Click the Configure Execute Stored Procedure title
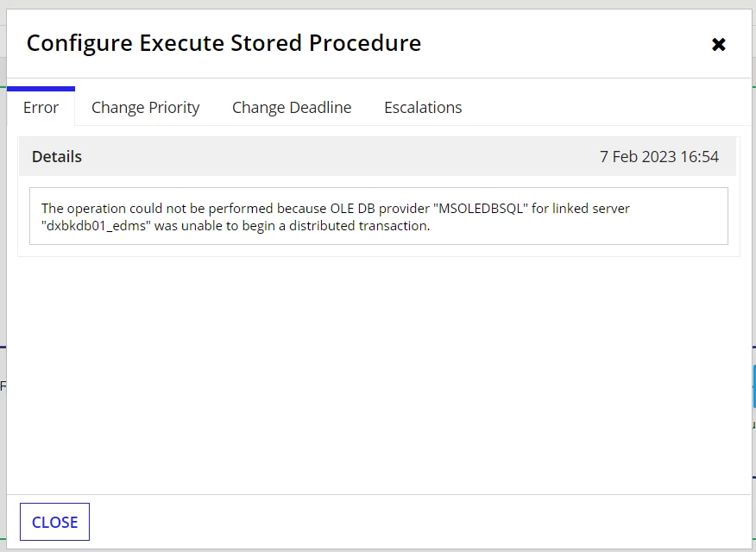The image size is (756, 552). (x=224, y=43)
